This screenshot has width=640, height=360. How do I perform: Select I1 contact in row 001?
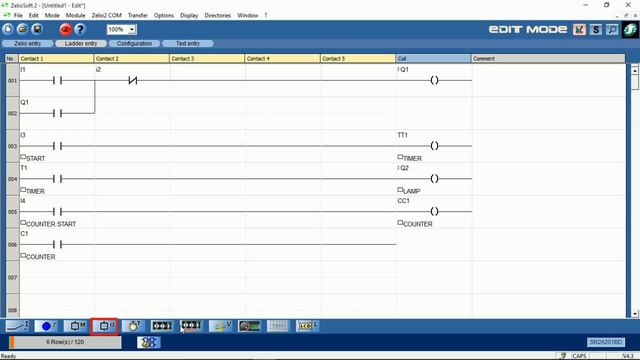pos(57,80)
